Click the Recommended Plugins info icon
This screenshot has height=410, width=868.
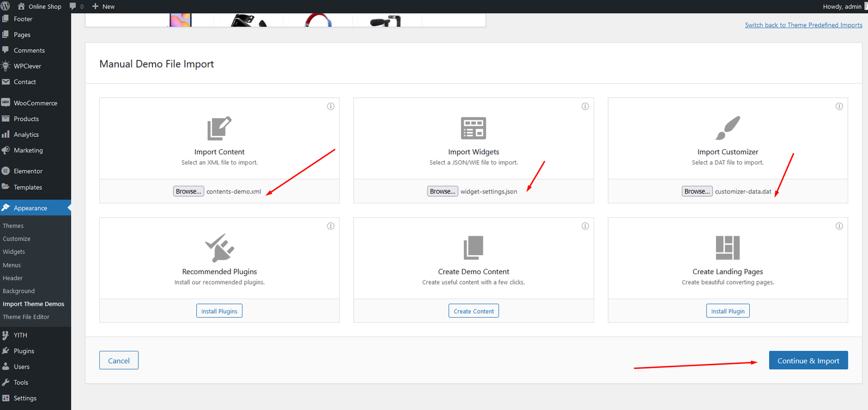tap(330, 226)
